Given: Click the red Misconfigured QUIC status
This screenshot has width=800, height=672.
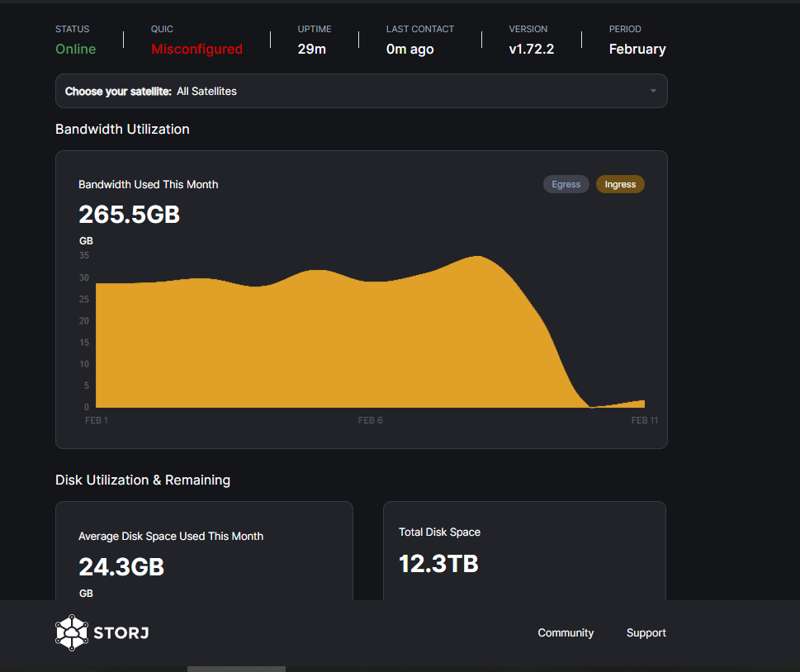Looking at the screenshot, I should tap(196, 50).
